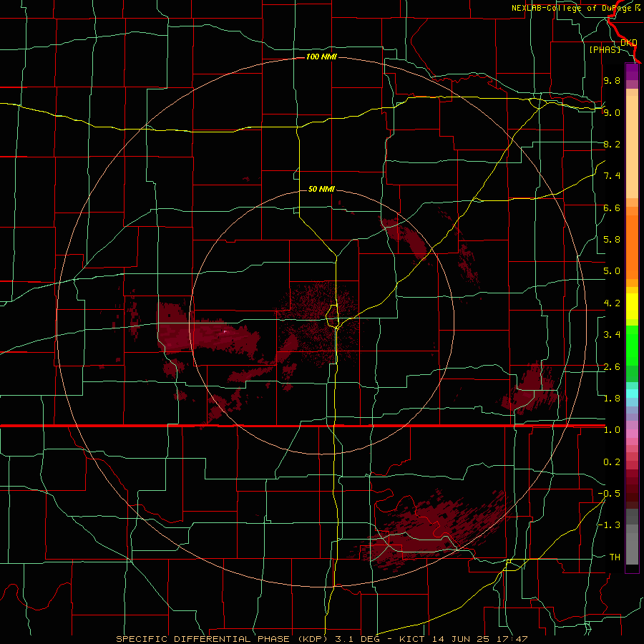Click the [PHAS] units label

[605, 49]
